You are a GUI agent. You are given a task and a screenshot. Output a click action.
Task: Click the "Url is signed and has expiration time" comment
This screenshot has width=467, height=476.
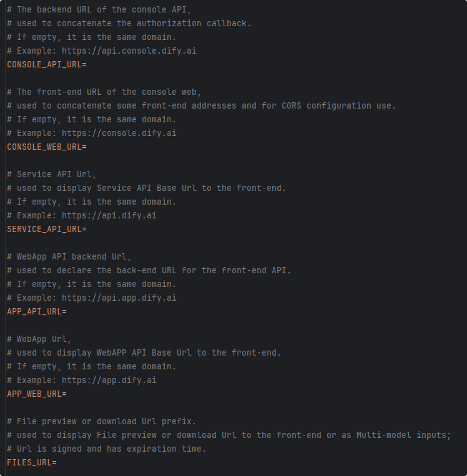tap(106, 449)
